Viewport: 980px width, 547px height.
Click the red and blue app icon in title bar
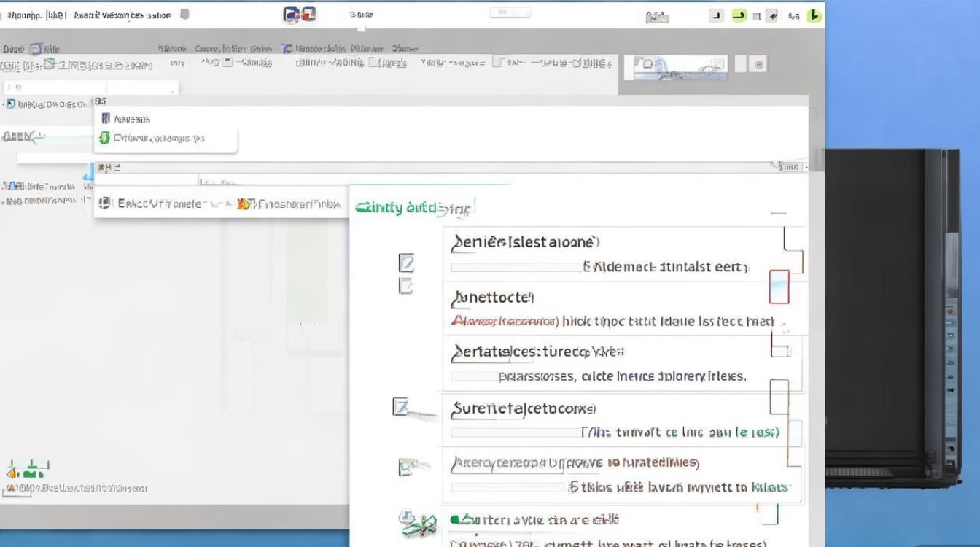(300, 15)
